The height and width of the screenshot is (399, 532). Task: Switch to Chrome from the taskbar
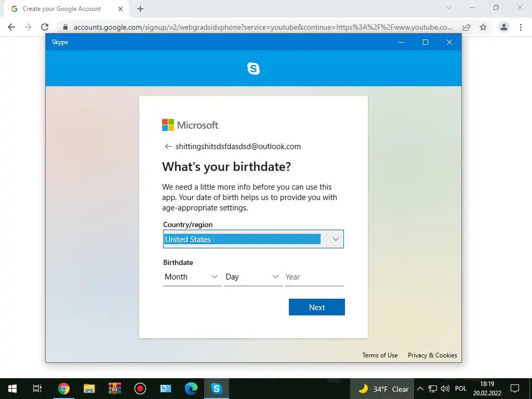pyautogui.click(x=63, y=389)
